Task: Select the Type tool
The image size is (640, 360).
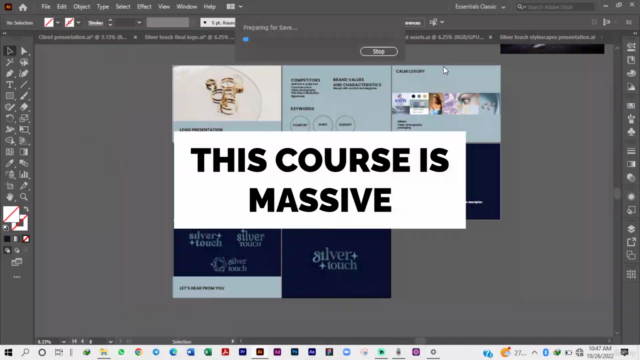Action: 9,85
